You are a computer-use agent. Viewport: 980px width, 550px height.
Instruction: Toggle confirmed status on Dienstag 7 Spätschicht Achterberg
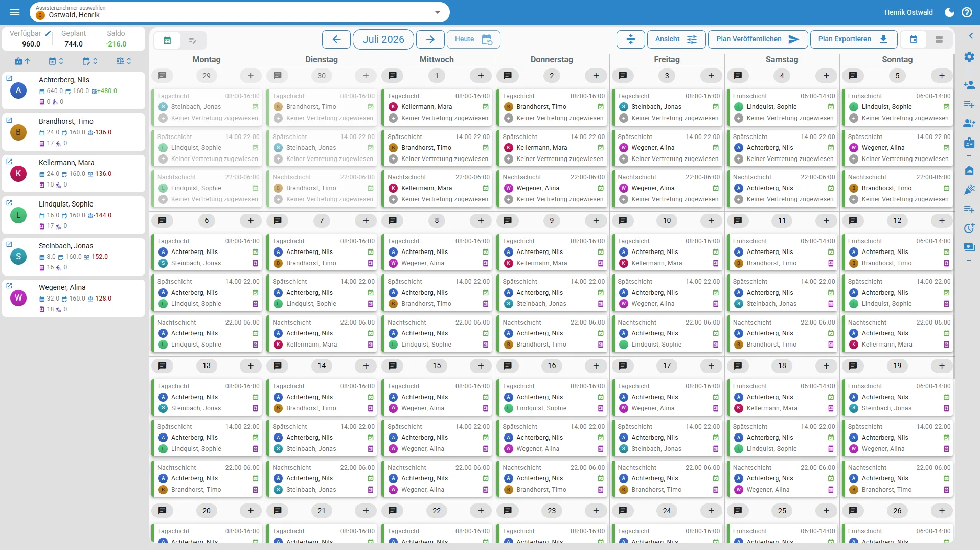point(370,293)
